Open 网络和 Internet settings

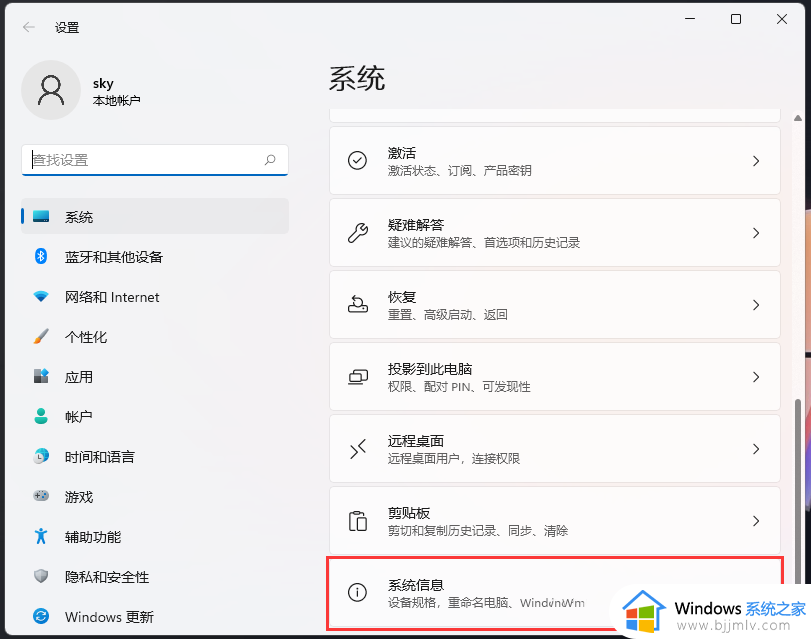[155, 296]
